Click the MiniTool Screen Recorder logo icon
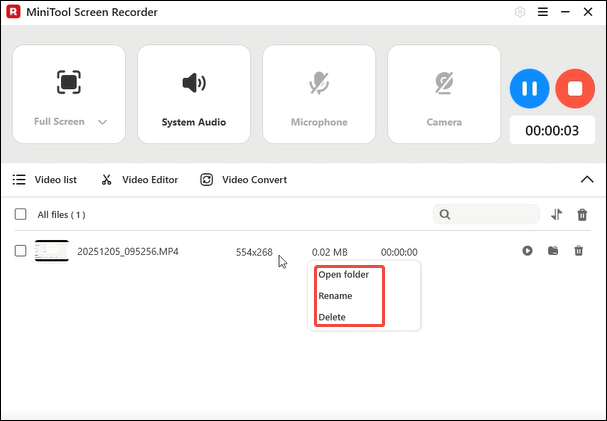This screenshot has height=421, width=607. click(x=13, y=12)
